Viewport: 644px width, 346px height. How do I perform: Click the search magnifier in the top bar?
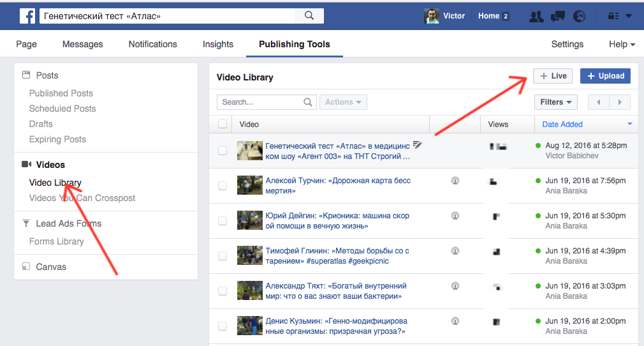coord(309,15)
